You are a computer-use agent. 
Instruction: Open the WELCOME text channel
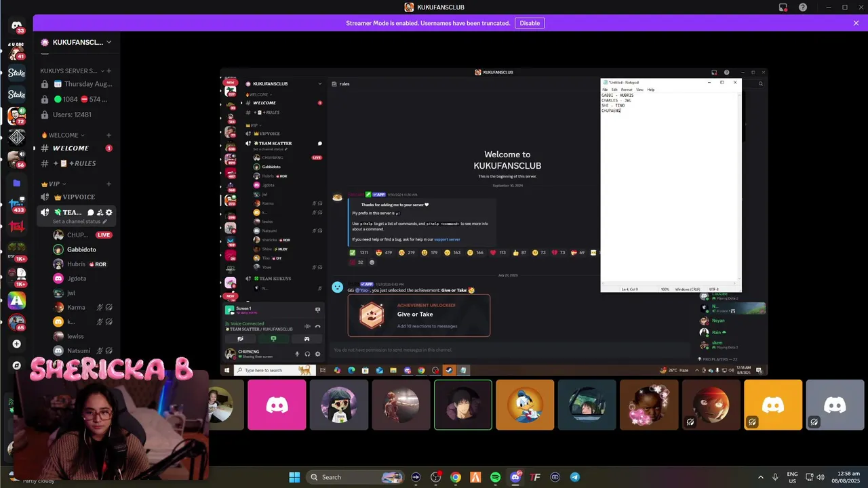pos(76,148)
